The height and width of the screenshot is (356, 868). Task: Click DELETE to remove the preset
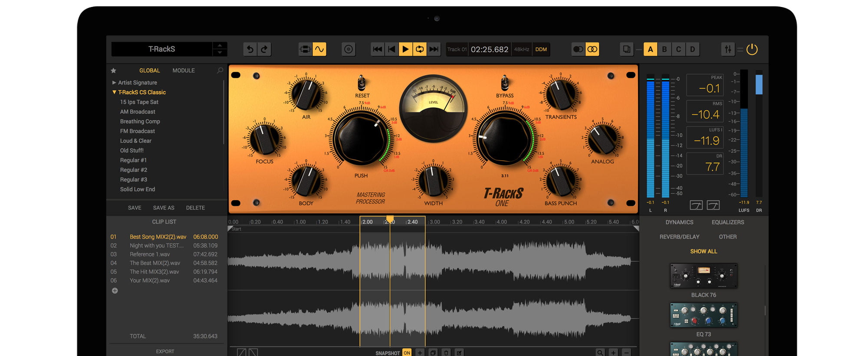pyautogui.click(x=195, y=208)
